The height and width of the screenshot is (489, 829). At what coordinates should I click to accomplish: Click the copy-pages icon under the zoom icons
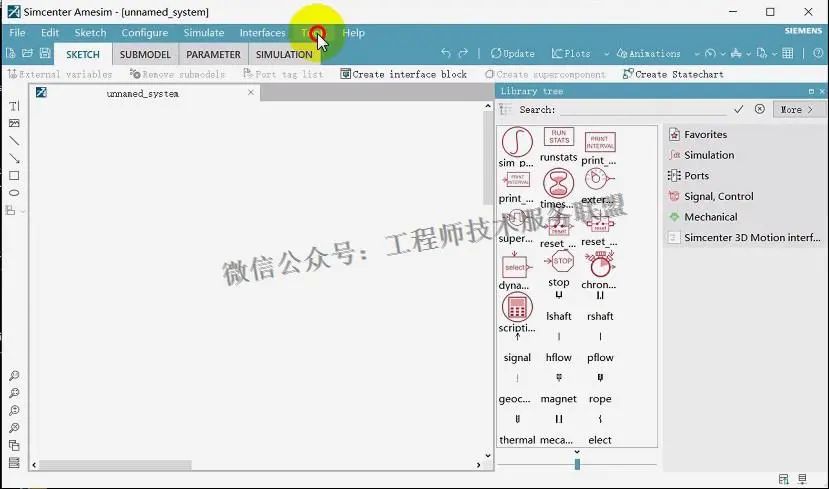14,445
